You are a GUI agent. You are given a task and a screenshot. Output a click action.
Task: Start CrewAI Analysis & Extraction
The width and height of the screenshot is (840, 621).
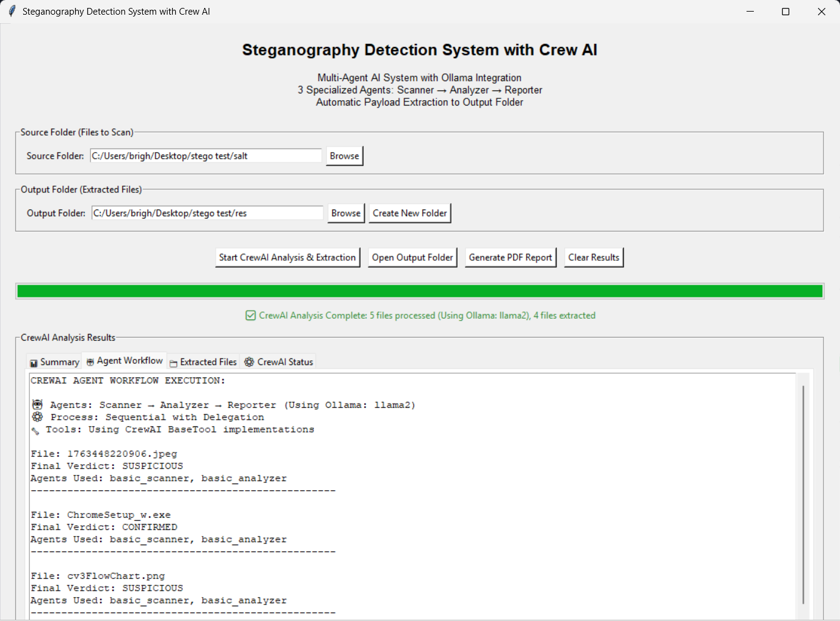point(287,258)
